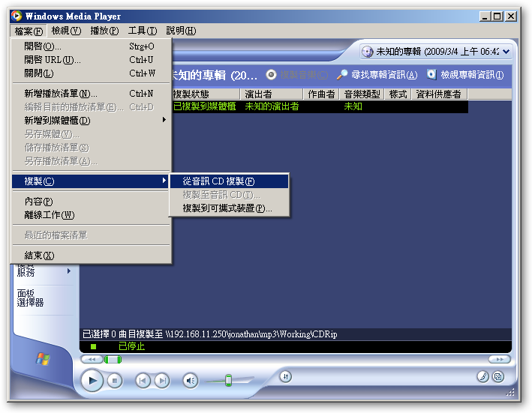Click 未知 genre cell in track row
This screenshot has height=413, width=532.
(x=353, y=106)
